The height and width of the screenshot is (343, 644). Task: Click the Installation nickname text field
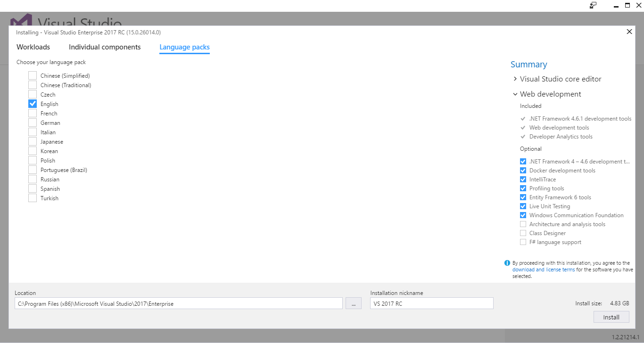[431, 303]
